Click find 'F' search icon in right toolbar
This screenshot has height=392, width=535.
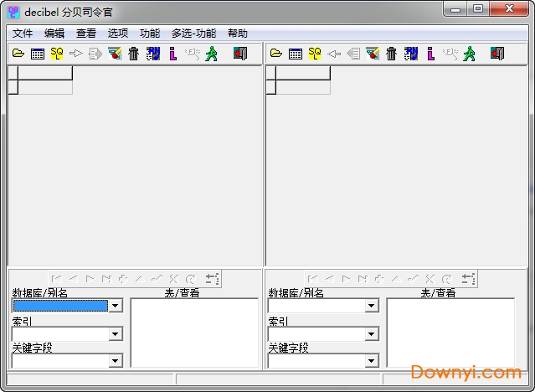click(450, 54)
